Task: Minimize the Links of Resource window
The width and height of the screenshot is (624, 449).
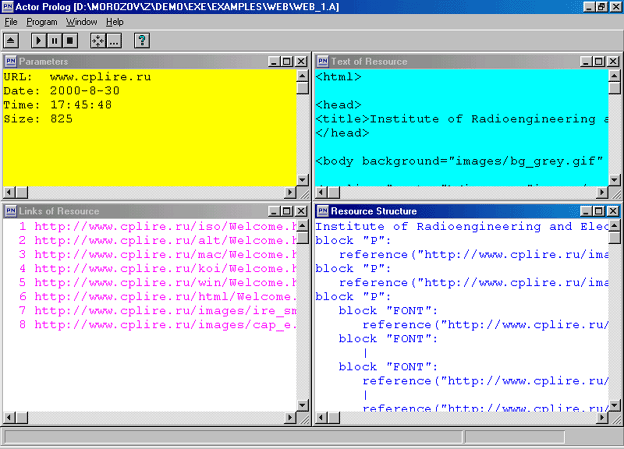Action: click(274, 211)
